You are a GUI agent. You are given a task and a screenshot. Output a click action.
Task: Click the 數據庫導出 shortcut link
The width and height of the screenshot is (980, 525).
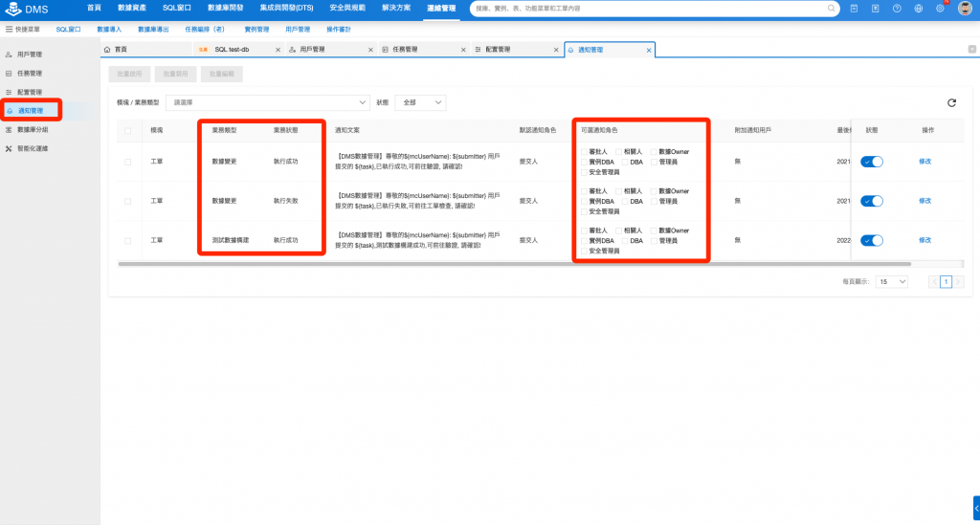pyautogui.click(x=153, y=30)
